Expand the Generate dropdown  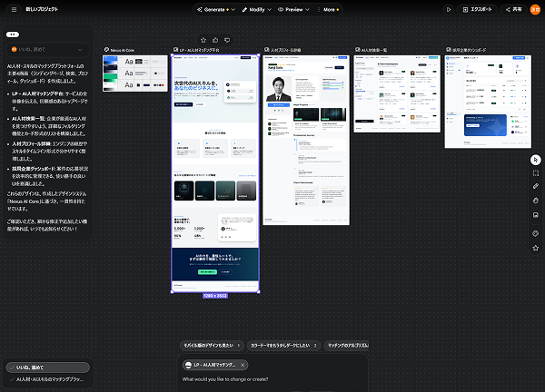(216, 10)
